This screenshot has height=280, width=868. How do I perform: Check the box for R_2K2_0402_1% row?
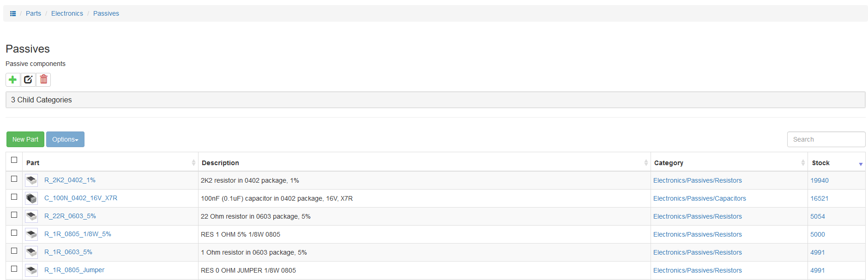(x=14, y=179)
